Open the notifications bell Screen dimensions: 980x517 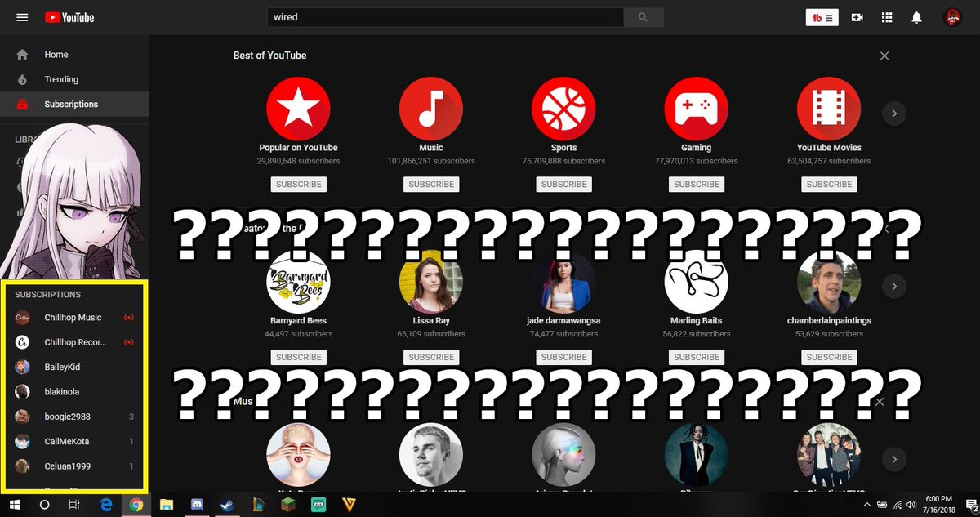917,17
